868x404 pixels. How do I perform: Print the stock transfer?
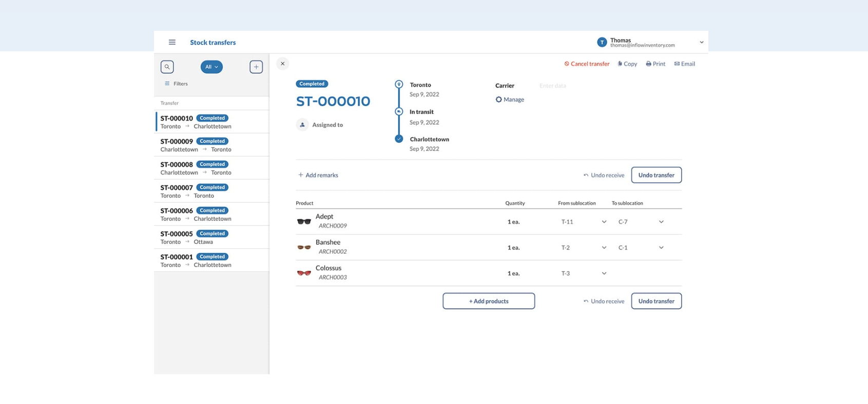point(655,64)
